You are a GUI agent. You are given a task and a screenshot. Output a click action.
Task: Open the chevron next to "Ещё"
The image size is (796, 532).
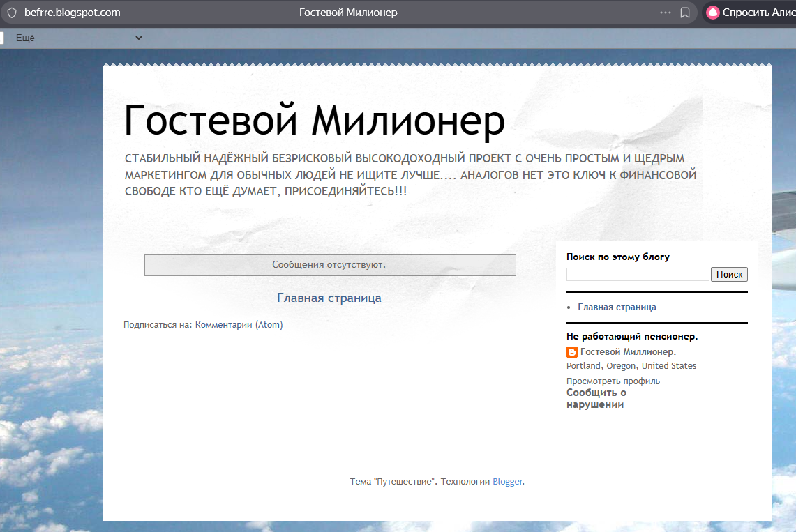[137, 38]
